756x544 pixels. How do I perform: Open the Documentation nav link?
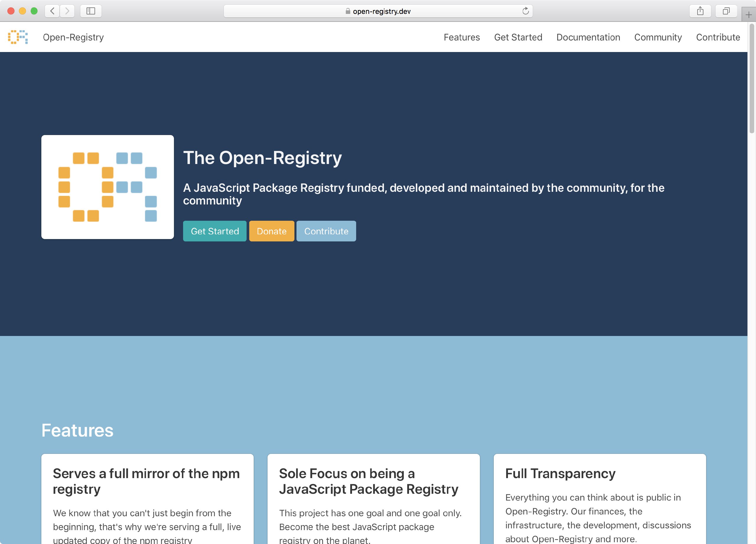[x=588, y=37]
